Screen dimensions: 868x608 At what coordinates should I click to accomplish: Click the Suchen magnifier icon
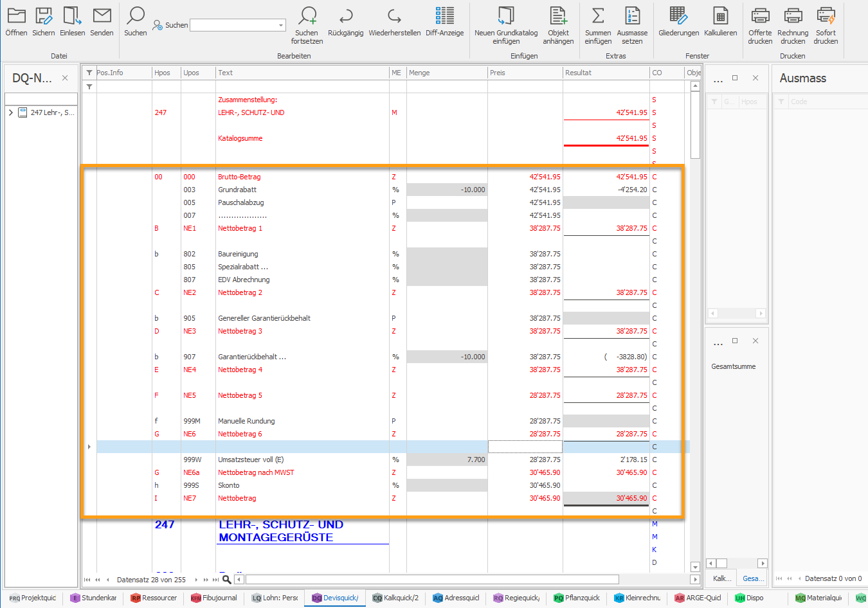coord(135,15)
